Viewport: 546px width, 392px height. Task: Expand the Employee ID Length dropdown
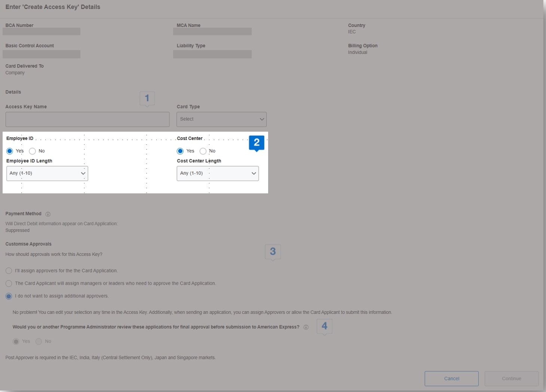[47, 174]
